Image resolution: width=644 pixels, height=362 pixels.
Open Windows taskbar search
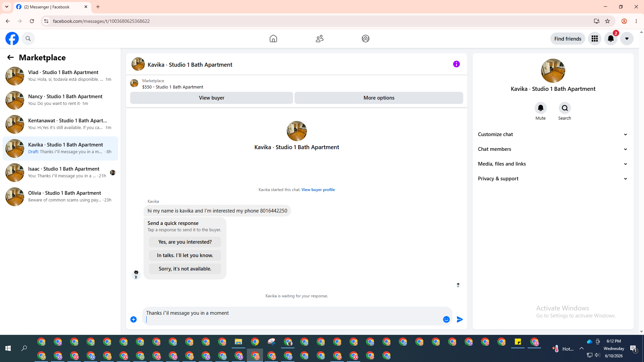(24, 349)
